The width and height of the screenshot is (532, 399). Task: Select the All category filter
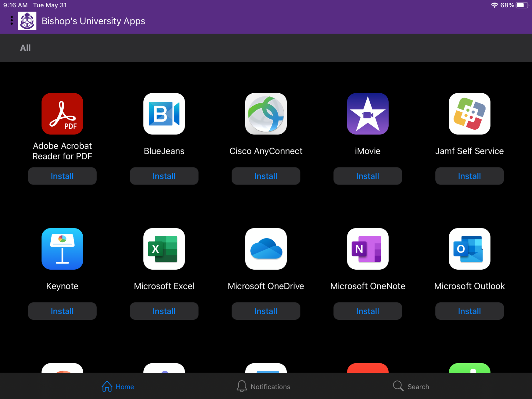point(25,48)
